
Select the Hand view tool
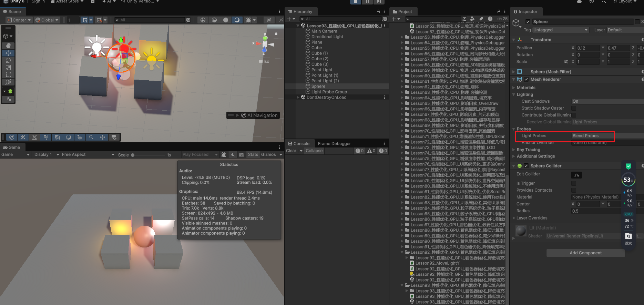click(8, 45)
